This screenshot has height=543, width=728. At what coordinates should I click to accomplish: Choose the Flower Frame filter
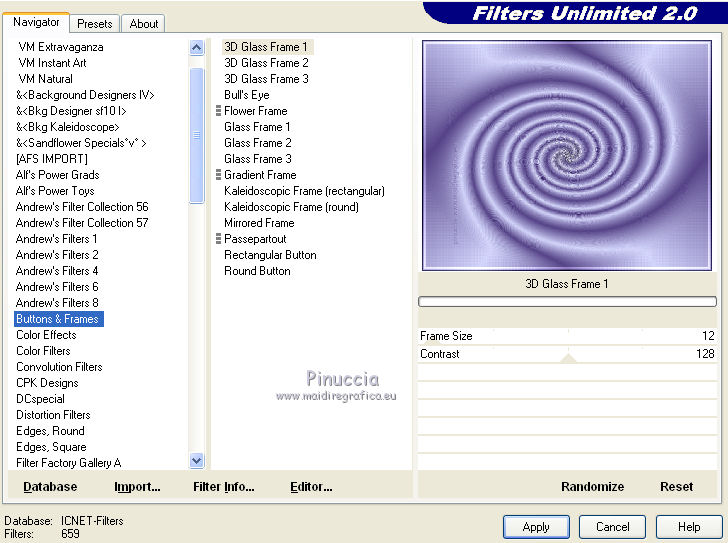256,111
